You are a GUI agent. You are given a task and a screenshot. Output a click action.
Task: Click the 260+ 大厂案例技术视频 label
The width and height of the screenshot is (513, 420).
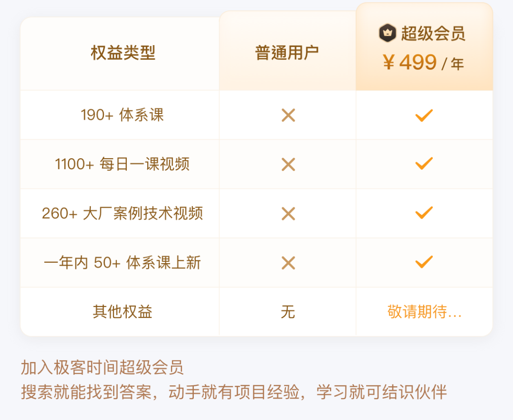coord(122,214)
